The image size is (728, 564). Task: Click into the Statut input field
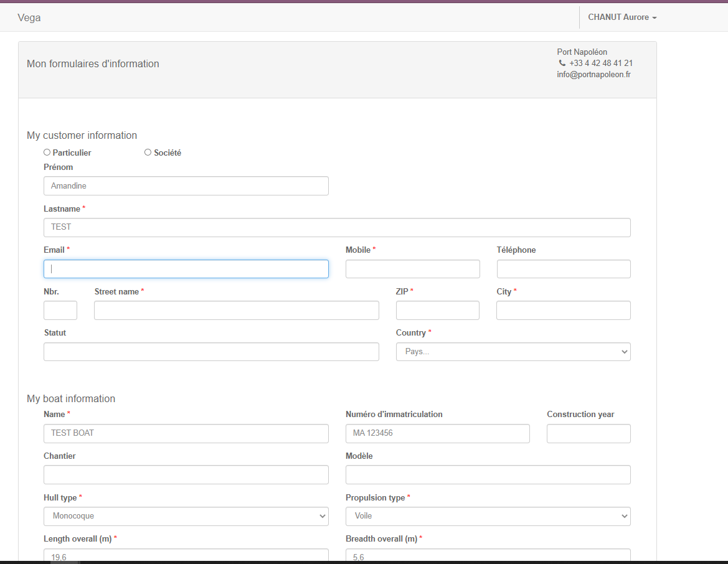(211, 352)
